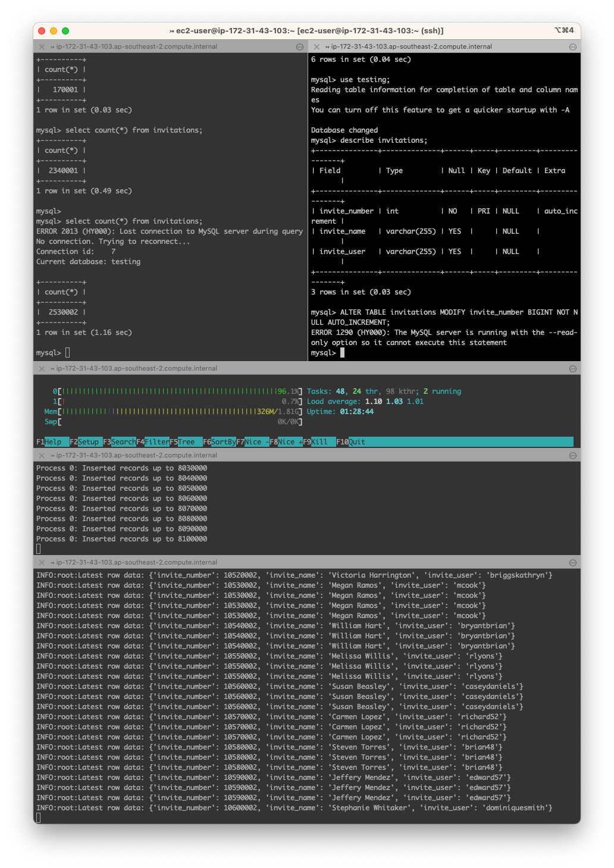Close the INFO:root log pane

[42, 562]
